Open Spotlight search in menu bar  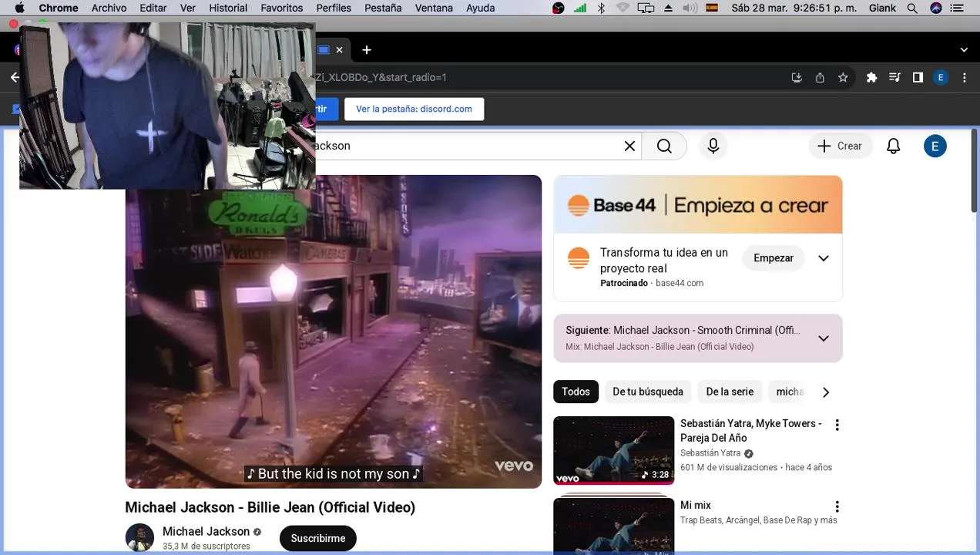coord(912,8)
